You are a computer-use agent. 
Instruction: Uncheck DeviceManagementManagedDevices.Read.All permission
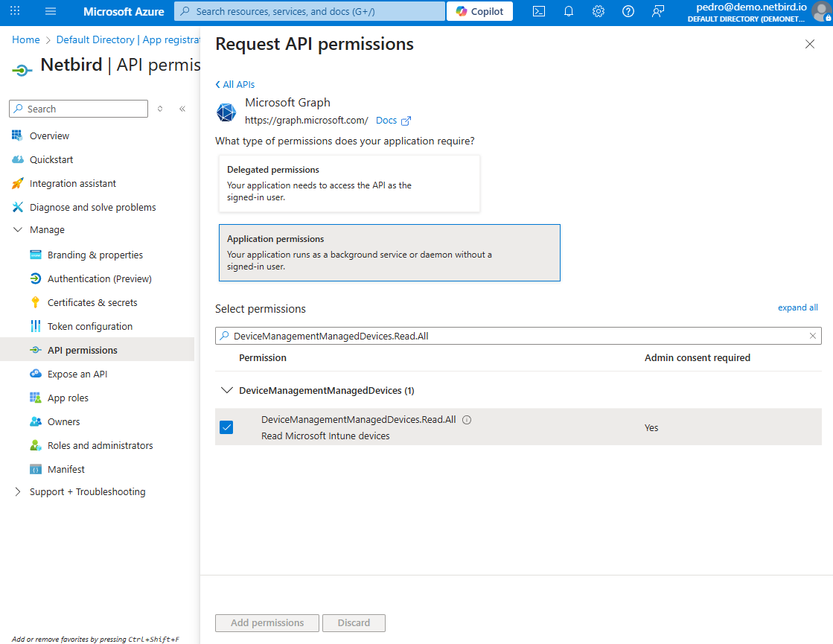226,427
